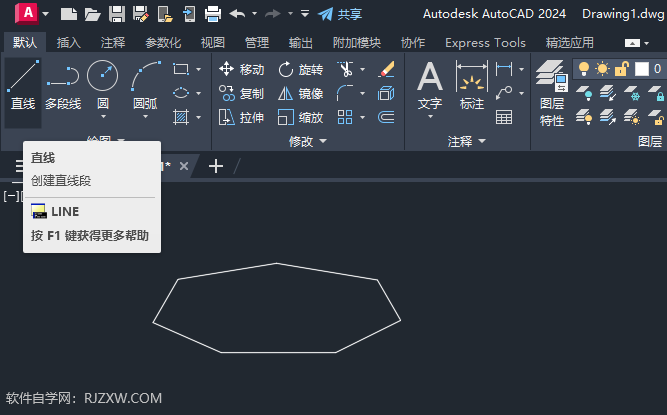Screen dimensions: 667x415
Task: Click the Redo arrow icon
Action: click(x=273, y=14)
